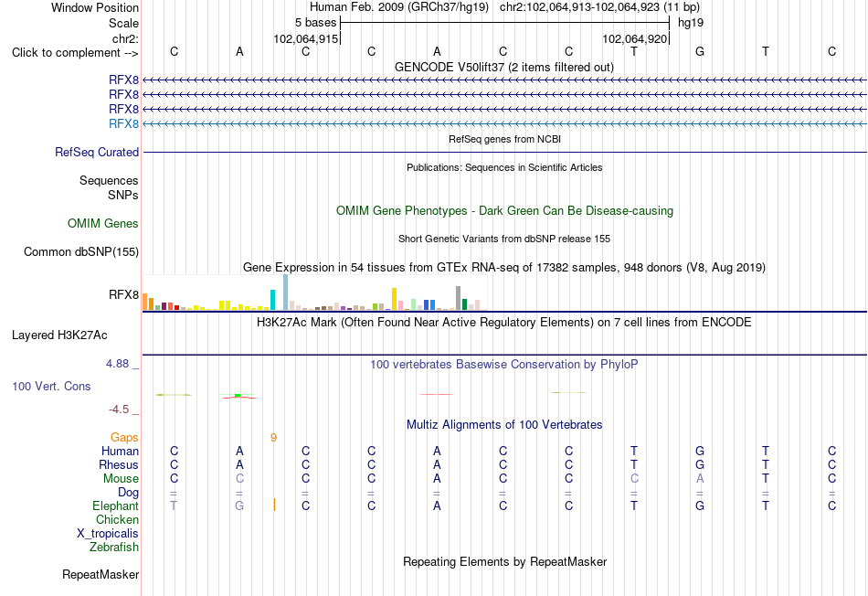The image size is (868, 596).
Task: Click the RepeatMasker track label
Action: tap(101, 574)
